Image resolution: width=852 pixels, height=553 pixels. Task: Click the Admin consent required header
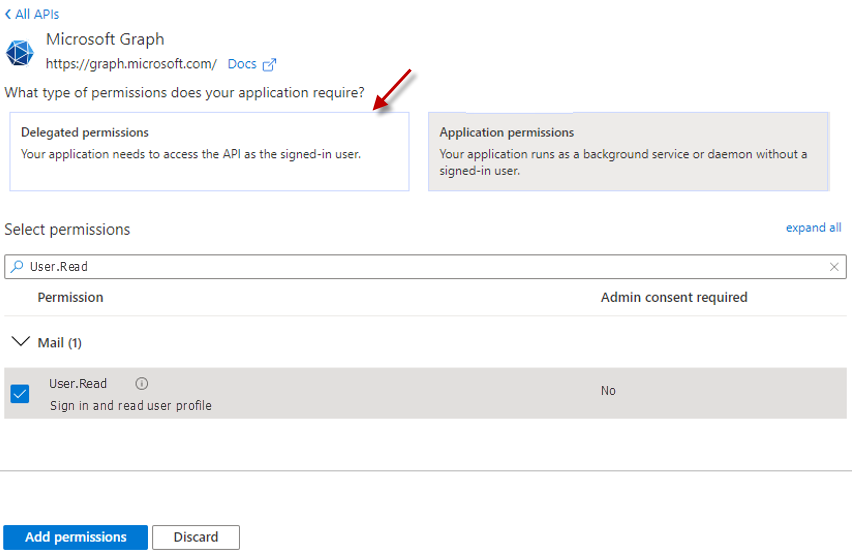click(x=674, y=297)
